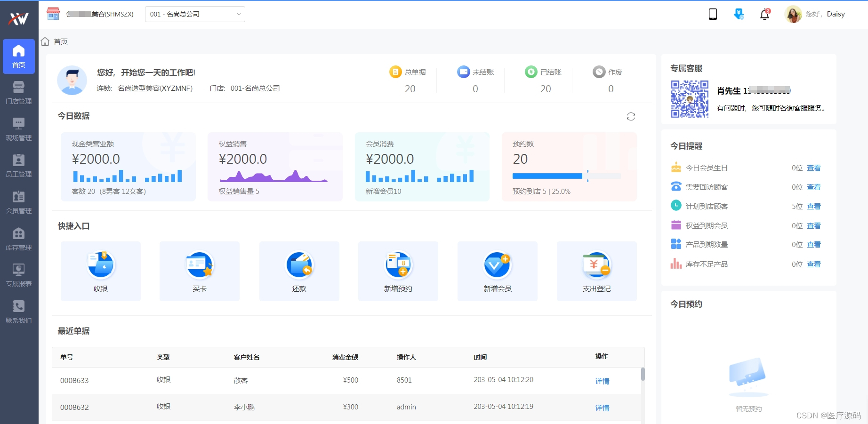The width and height of the screenshot is (868, 424).
Task: Click the customer service QR code
Action: pos(690,99)
